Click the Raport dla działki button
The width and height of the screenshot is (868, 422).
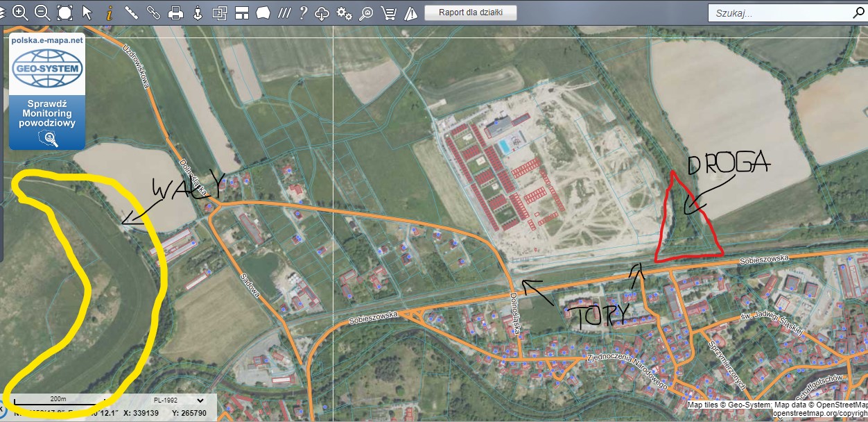pyautogui.click(x=471, y=12)
